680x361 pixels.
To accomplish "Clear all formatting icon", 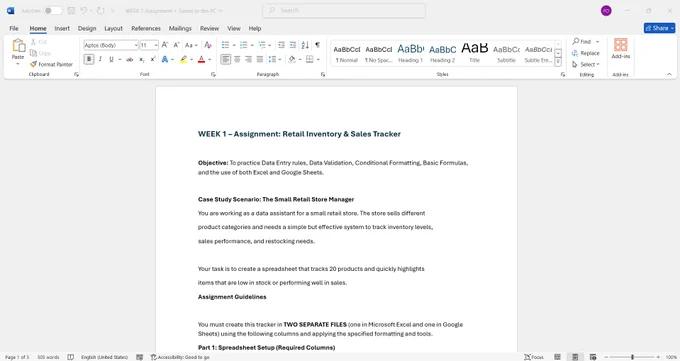I will [208, 45].
